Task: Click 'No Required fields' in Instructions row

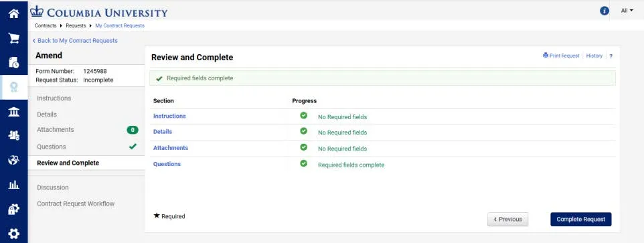Action: click(343, 117)
